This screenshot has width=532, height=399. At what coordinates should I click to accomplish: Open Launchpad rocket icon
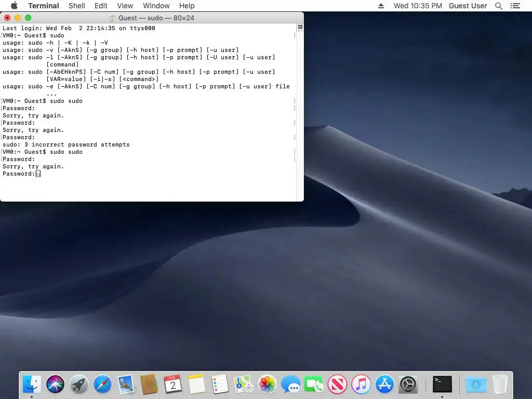coord(79,384)
